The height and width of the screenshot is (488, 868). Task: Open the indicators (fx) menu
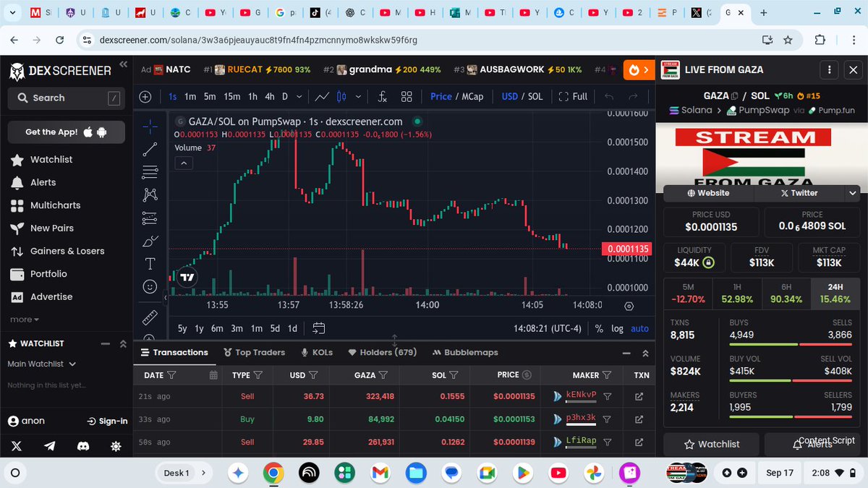(x=383, y=96)
